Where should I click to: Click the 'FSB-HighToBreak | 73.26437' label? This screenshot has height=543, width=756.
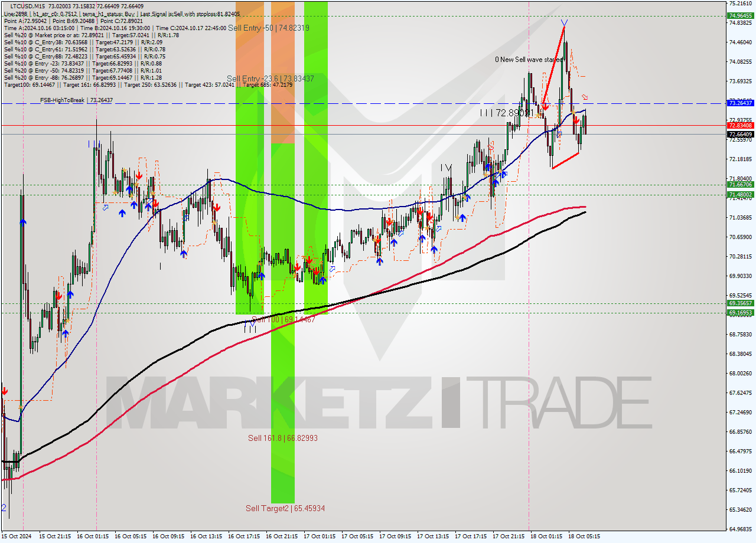click(x=76, y=100)
